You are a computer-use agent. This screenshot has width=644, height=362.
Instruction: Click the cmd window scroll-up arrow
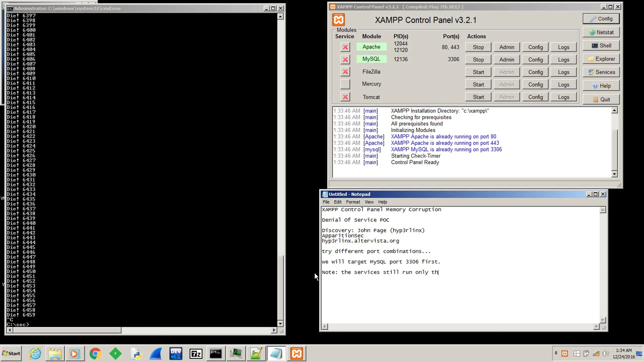click(x=280, y=17)
